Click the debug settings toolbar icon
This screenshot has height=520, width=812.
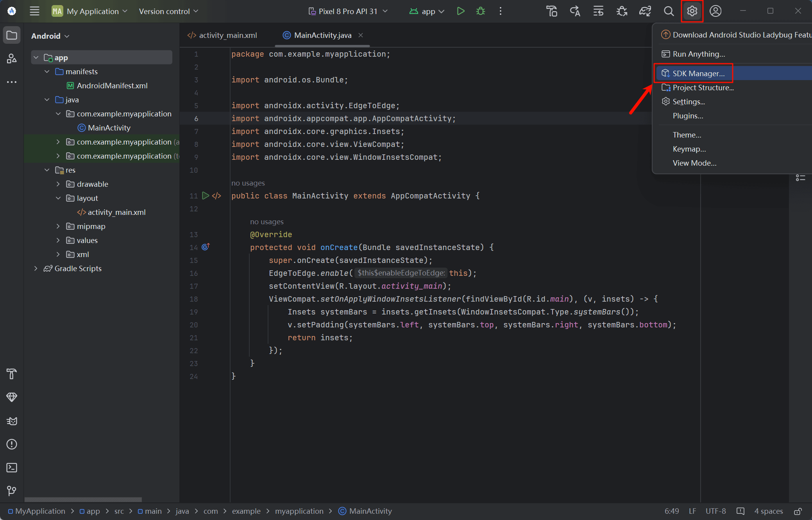coord(622,11)
